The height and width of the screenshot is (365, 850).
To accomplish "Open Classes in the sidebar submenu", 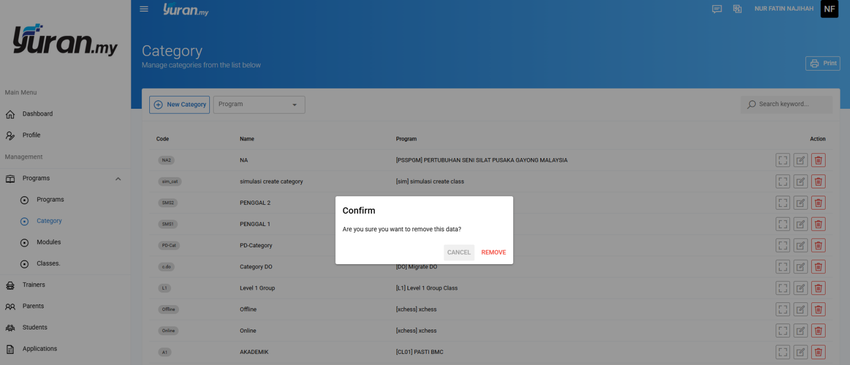I will (x=48, y=264).
